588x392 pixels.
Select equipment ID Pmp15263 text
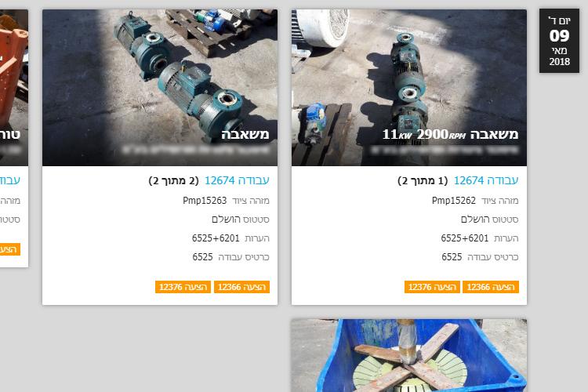click(x=205, y=201)
